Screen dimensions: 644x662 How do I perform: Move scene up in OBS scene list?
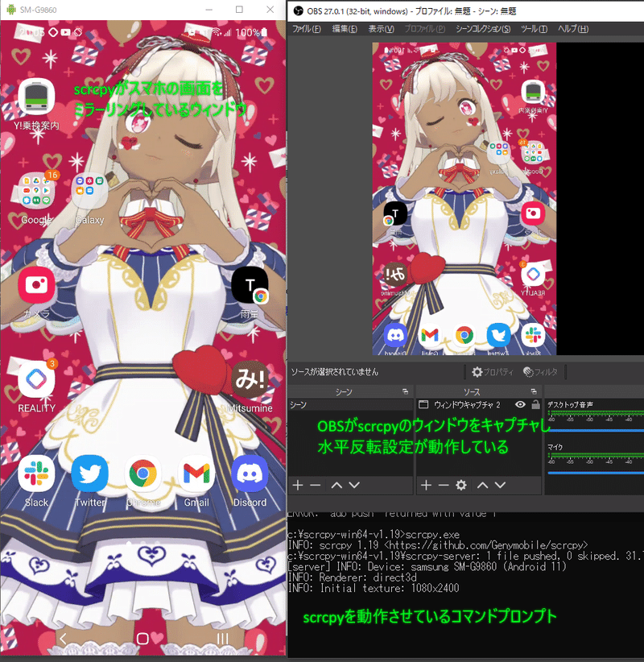pyautogui.click(x=336, y=485)
